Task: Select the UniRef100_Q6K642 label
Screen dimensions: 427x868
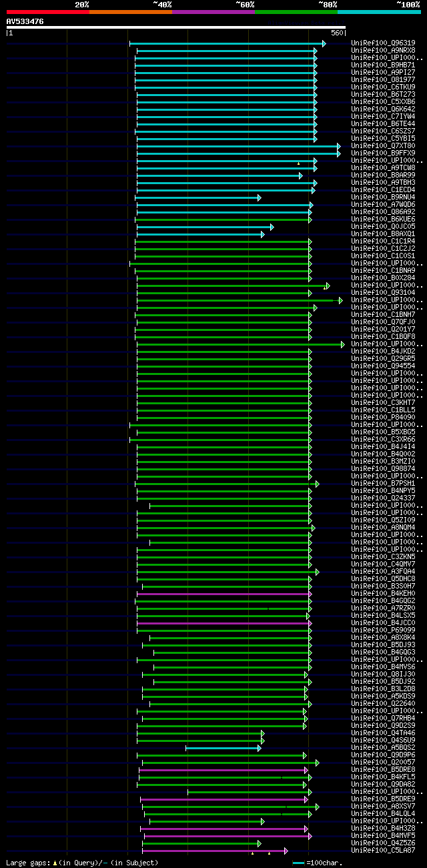Action: (383, 109)
